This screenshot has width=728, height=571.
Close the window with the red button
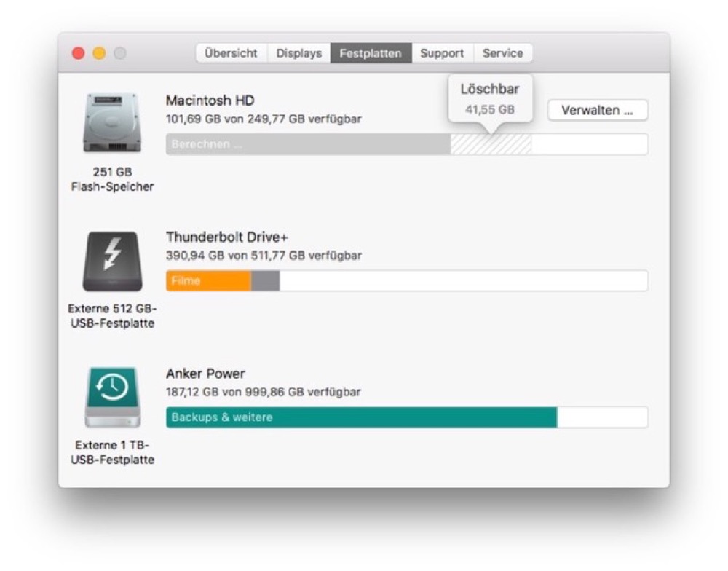point(79,53)
